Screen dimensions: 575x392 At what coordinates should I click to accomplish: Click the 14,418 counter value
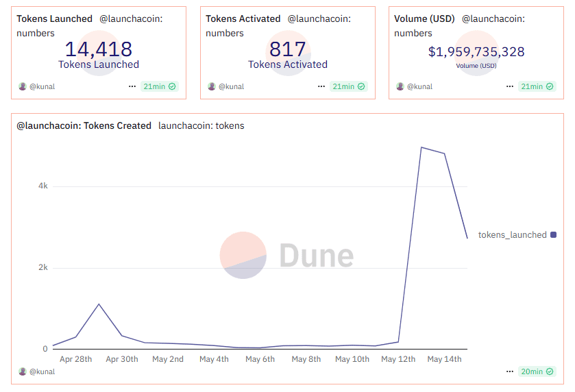click(x=99, y=49)
